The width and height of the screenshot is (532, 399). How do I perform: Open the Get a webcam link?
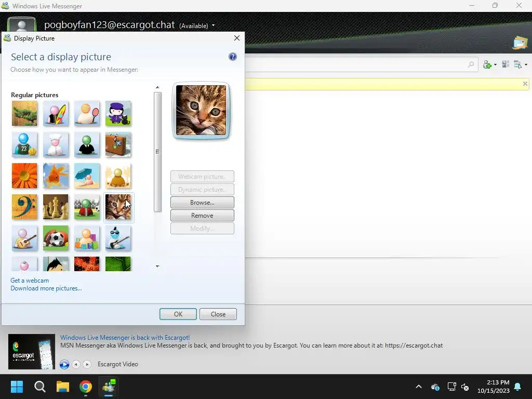pos(30,281)
